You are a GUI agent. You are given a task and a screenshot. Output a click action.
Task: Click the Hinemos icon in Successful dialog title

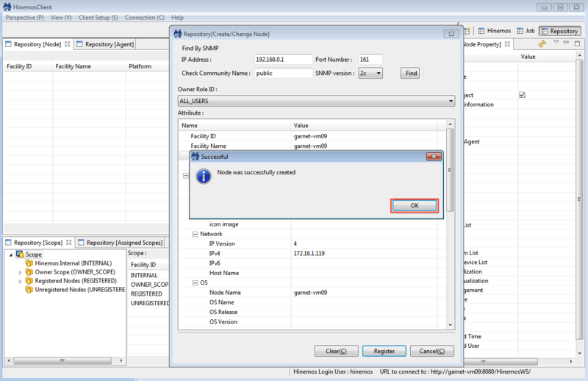click(x=196, y=157)
